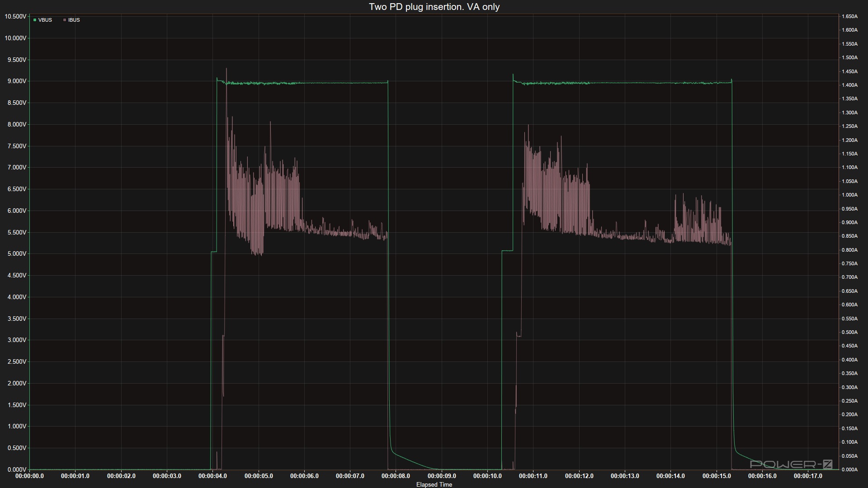Click the 10.500V top voltage label
The width and height of the screenshot is (868, 488).
click(15, 16)
